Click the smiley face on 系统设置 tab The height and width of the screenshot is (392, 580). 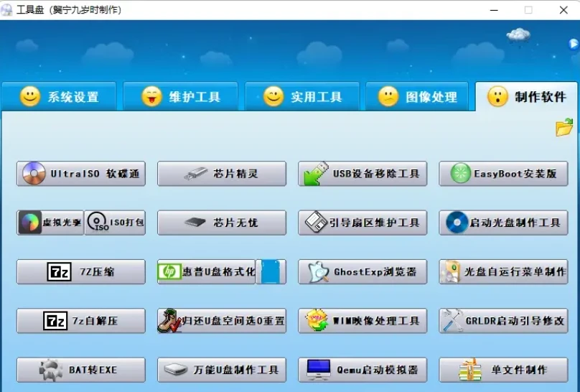pos(30,96)
